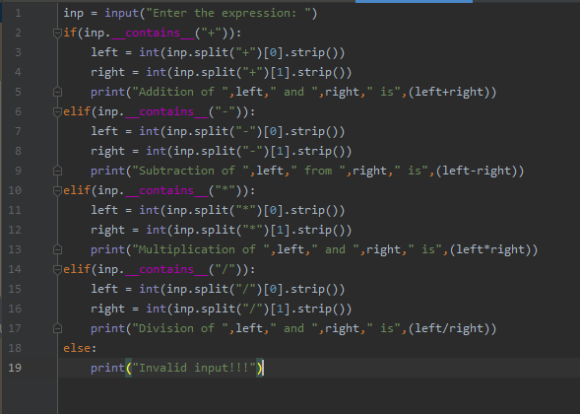Collapse the elif divide block on line 14
The width and height of the screenshot is (580, 414).
point(57,269)
